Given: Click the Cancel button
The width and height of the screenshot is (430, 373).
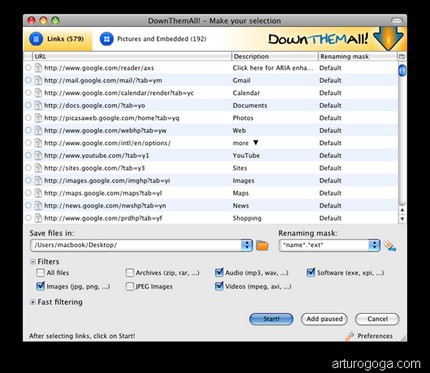Looking at the screenshot, I should 377,319.
